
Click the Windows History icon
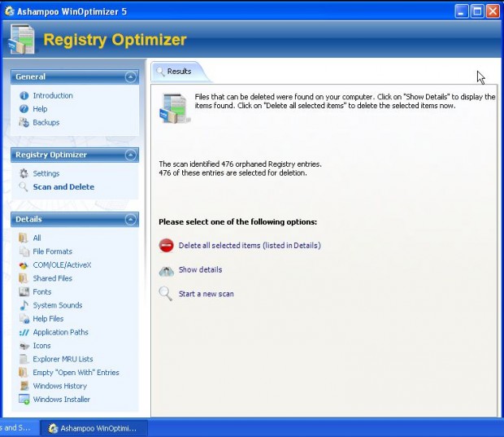24,386
